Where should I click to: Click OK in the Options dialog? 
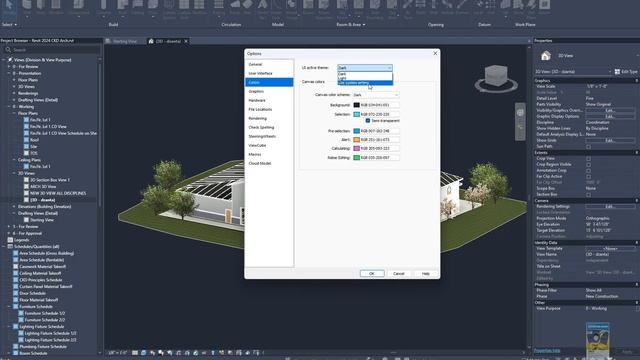tap(372, 273)
